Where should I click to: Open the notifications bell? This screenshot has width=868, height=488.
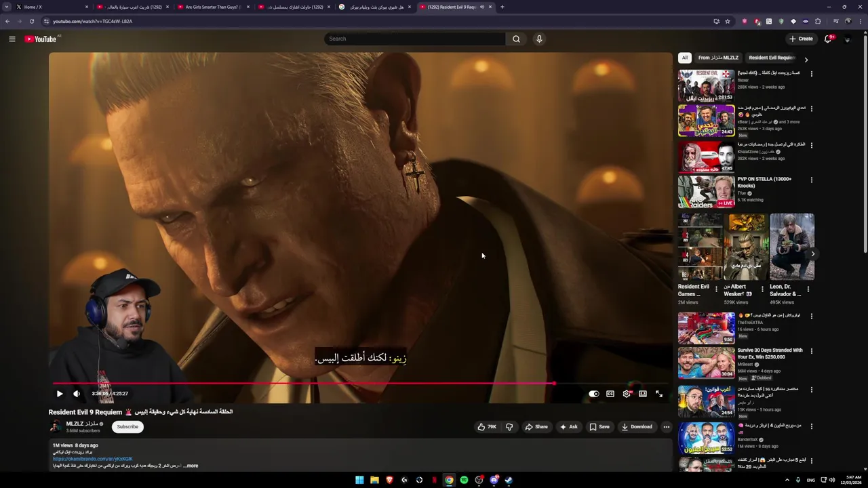pos(828,39)
